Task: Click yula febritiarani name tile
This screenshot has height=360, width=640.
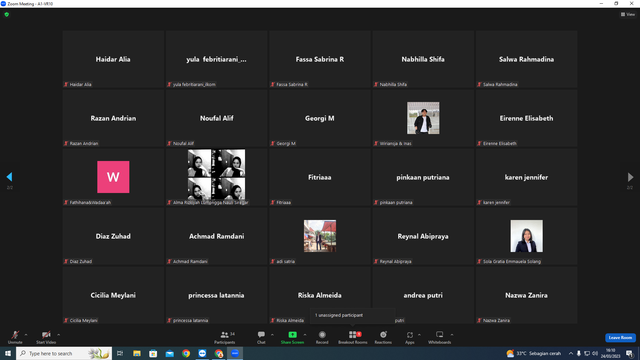Action: (216, 59)
